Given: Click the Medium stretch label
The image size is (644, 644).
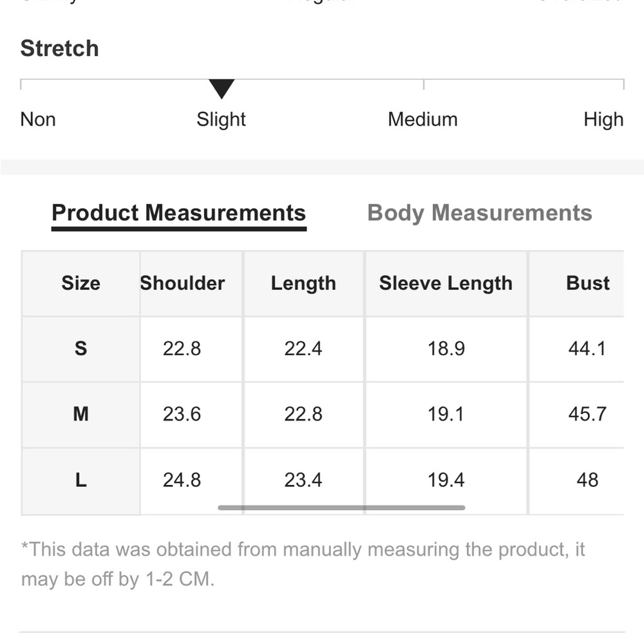Looking at the screenshot, I should pyautogui.click(x=422, y=120).
